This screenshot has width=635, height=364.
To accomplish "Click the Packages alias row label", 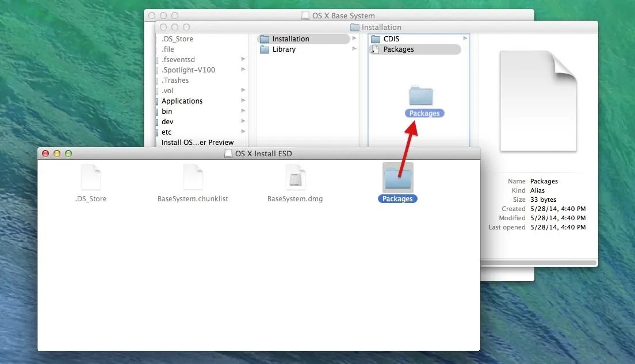I will click(x=399, y=49).
